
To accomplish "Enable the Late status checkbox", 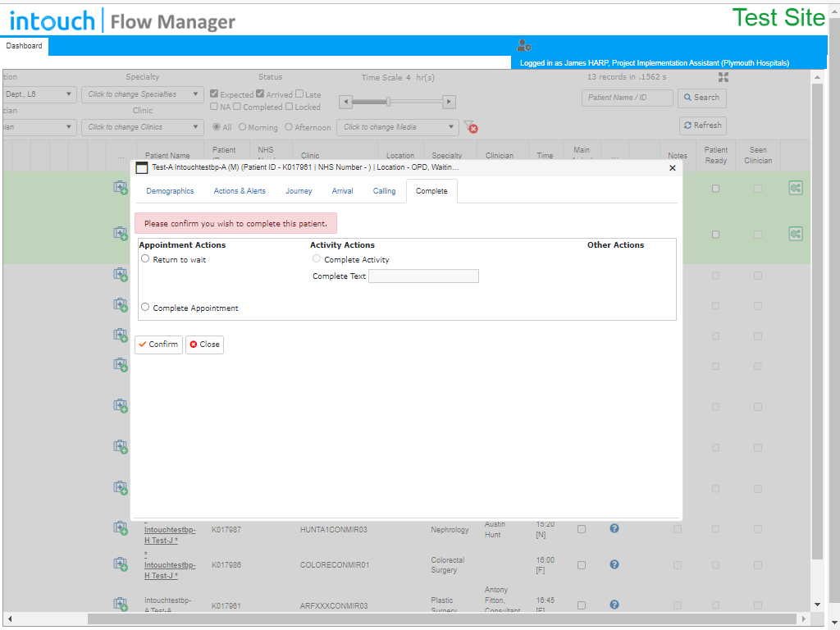I will (x=299, y=94).
